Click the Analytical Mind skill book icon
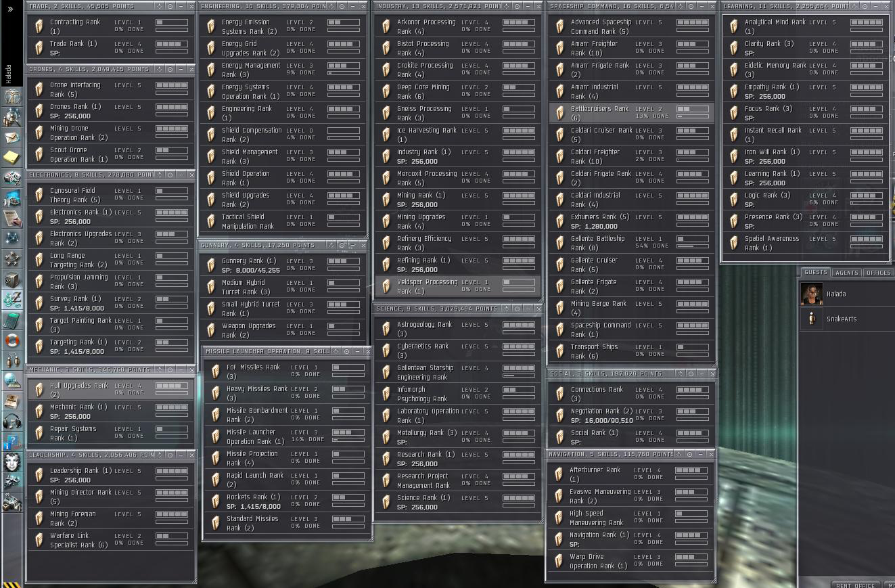Image resolution: width=895 pixels, height=588 pixels. click(733, 26)
